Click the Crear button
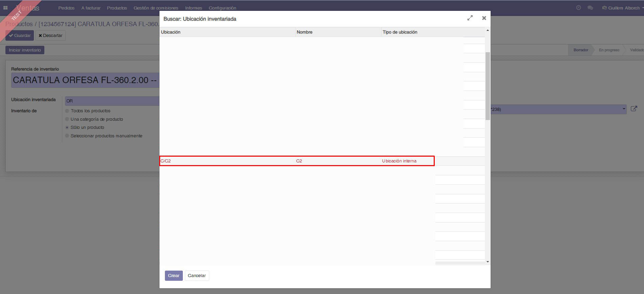644x294 pixels. 174,276
